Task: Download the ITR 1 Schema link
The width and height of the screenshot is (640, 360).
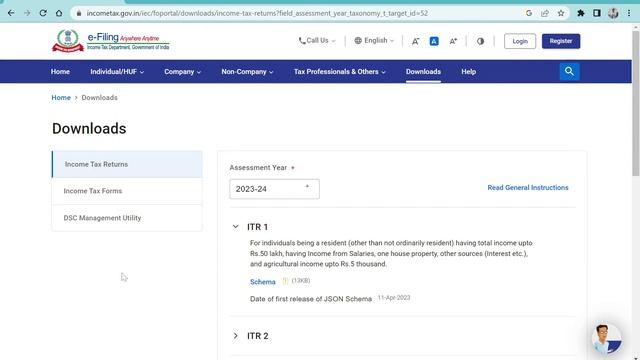Action: (x=262, y=282)
